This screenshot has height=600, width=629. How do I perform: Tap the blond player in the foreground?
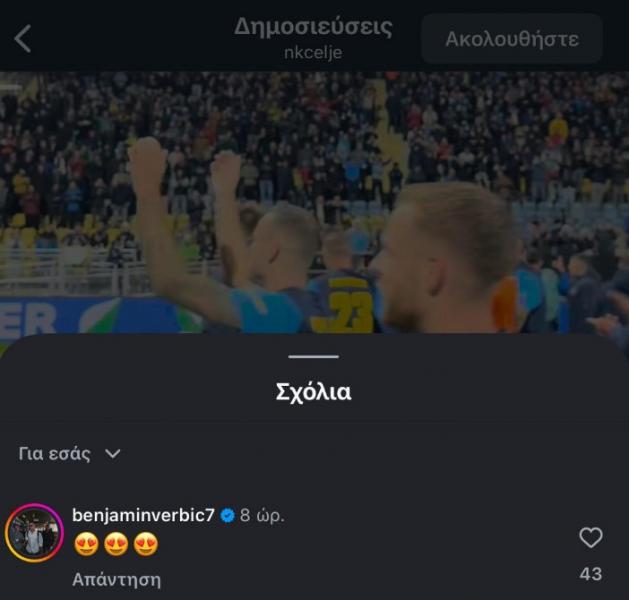coord(441,259)
